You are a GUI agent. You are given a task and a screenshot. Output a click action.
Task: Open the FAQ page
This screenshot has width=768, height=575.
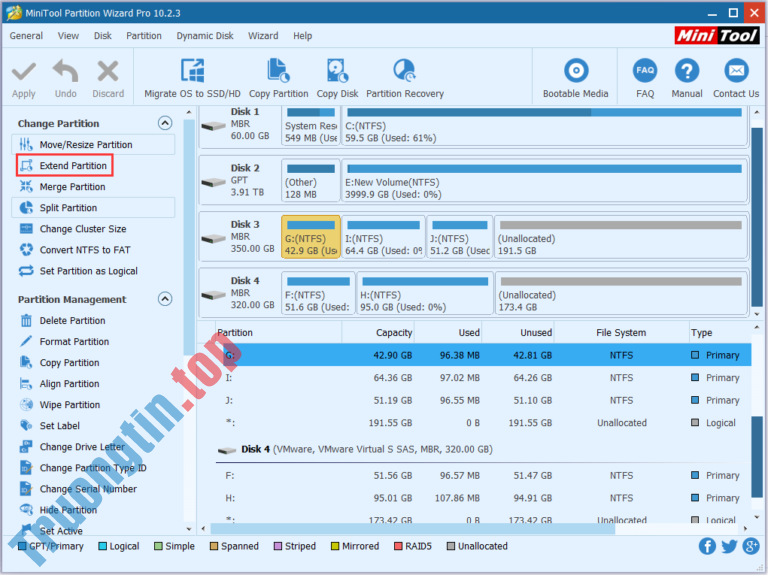tap(645, 78)
